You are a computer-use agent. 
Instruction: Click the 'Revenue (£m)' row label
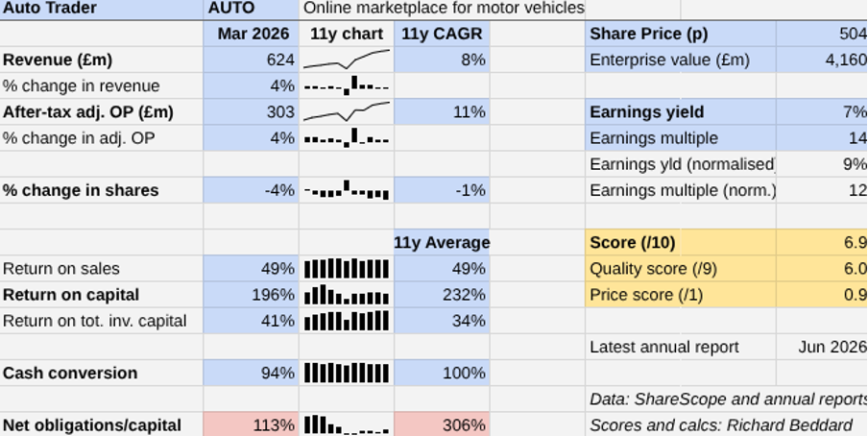58,60
